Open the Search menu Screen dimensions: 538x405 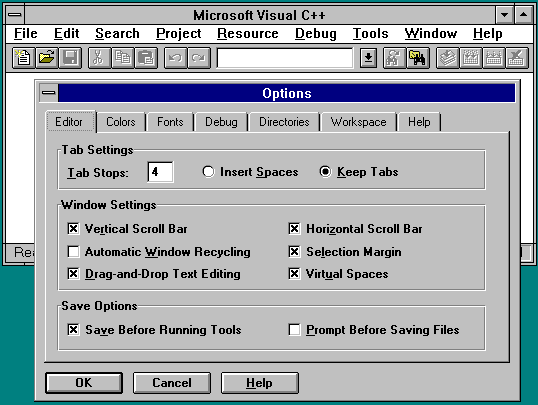click(117, 34)
